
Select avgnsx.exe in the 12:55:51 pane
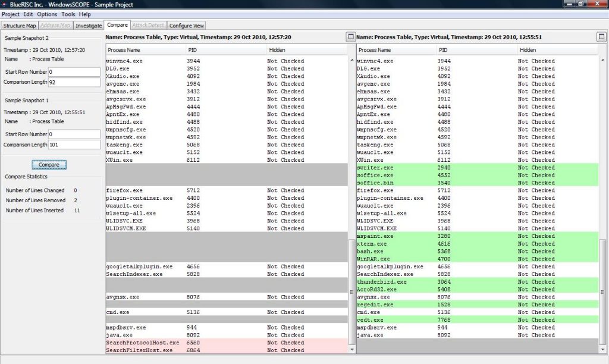478,297
